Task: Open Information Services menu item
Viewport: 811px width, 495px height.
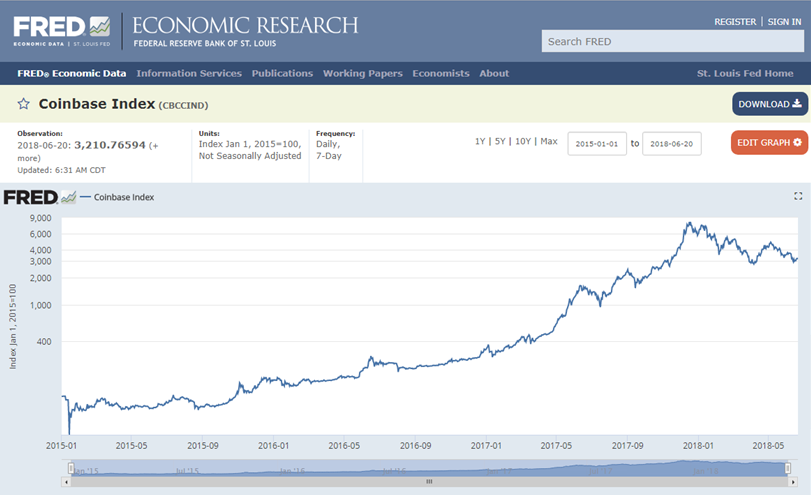Action: [x=189, y=73]
